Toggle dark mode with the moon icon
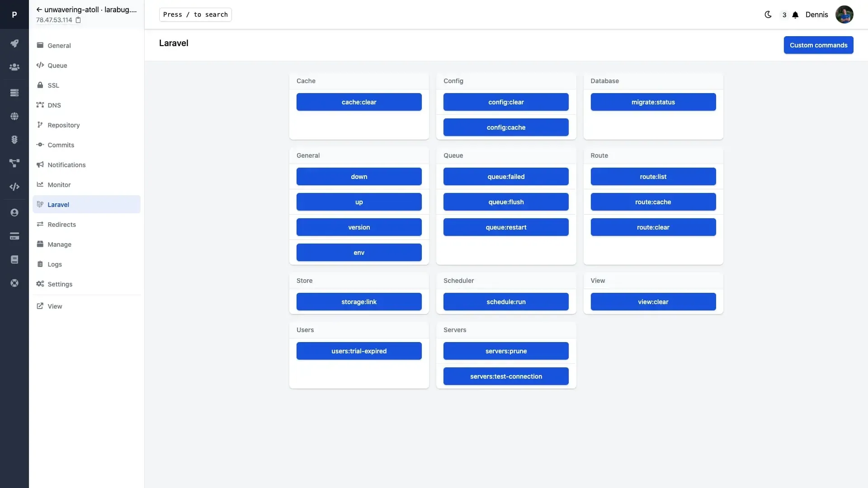The height and width of the screenshot is (488, 868). click(768, 14)
